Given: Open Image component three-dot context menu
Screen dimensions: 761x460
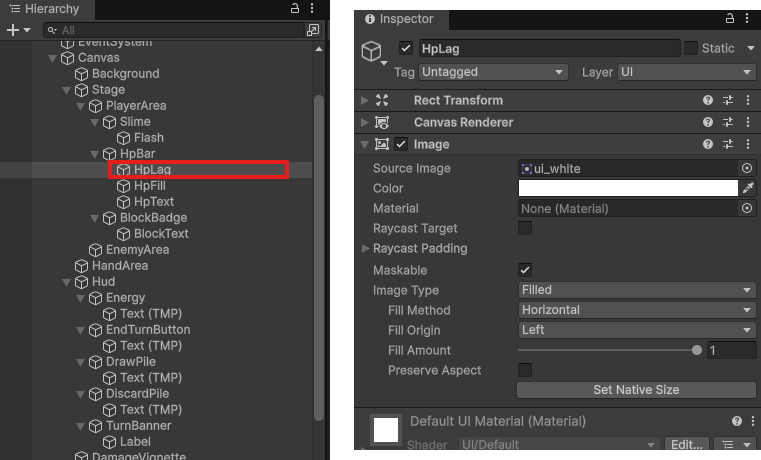Looking at the screenshot, I should click(x=748, y=144).
